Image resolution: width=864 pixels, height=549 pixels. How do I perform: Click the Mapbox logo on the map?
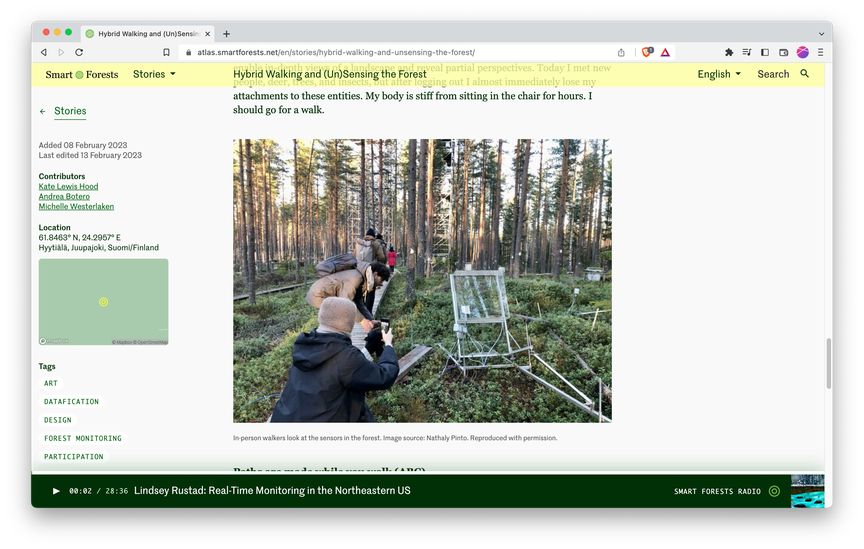(x=54, y=341)
